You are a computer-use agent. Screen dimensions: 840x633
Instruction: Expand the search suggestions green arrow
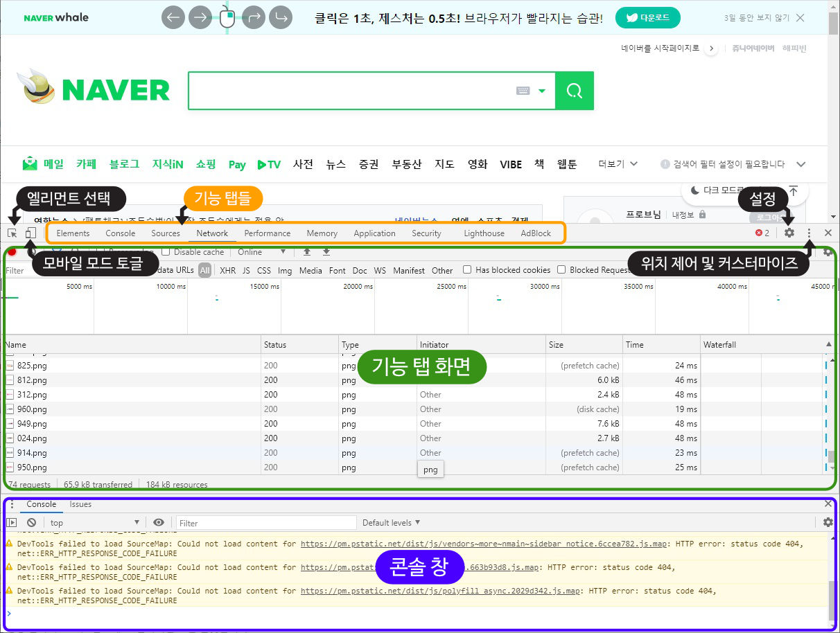(x=542, y=91)
